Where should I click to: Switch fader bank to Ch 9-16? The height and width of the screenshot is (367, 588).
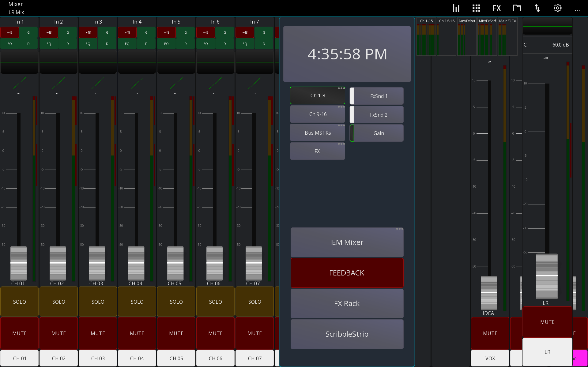click(x=317, y=114)
